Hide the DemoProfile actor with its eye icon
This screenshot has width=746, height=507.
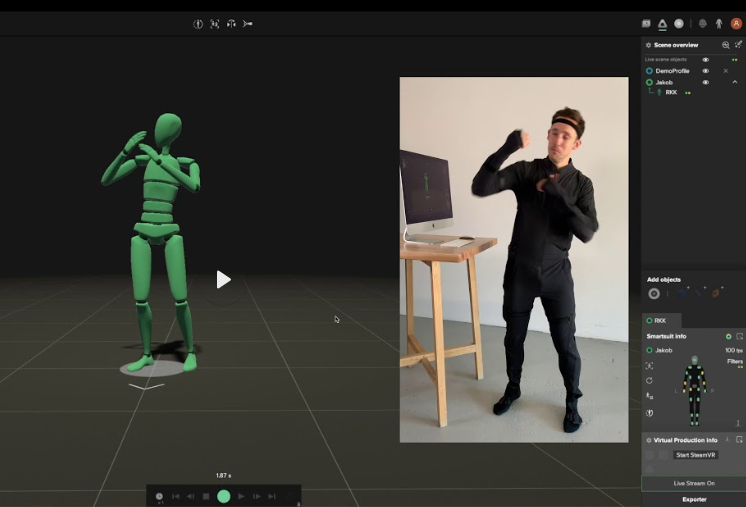pos(706,71)
